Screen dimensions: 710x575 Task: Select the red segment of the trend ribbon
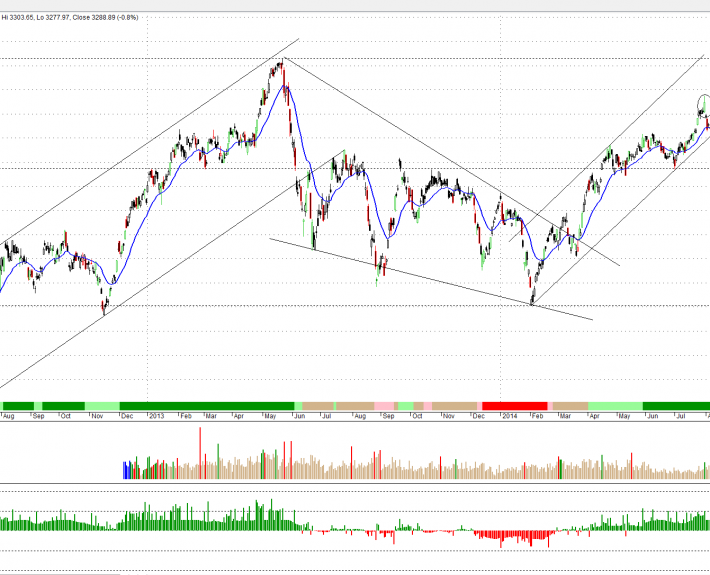(x=516, y=404)
